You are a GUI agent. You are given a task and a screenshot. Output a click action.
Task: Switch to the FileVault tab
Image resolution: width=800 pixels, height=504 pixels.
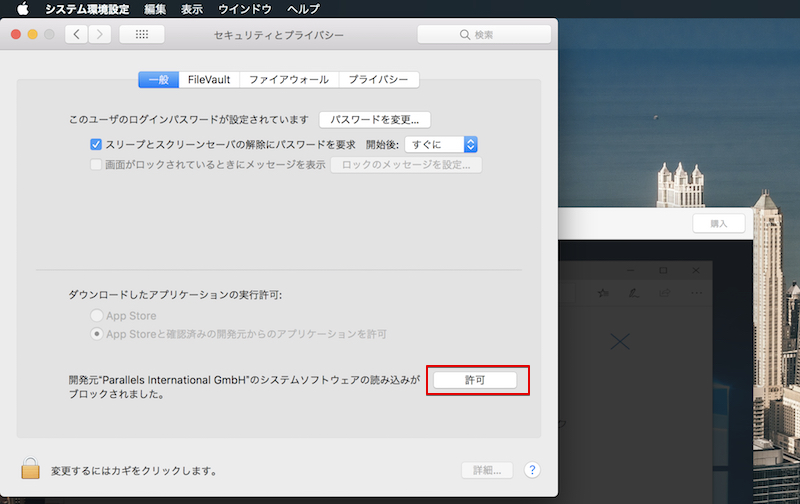point(209,80)
